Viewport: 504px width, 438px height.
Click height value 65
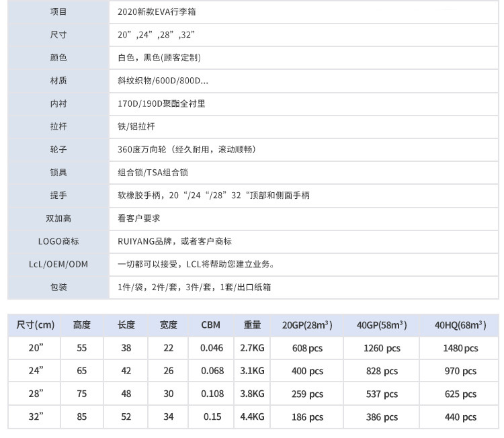click(x=81, y=371)
